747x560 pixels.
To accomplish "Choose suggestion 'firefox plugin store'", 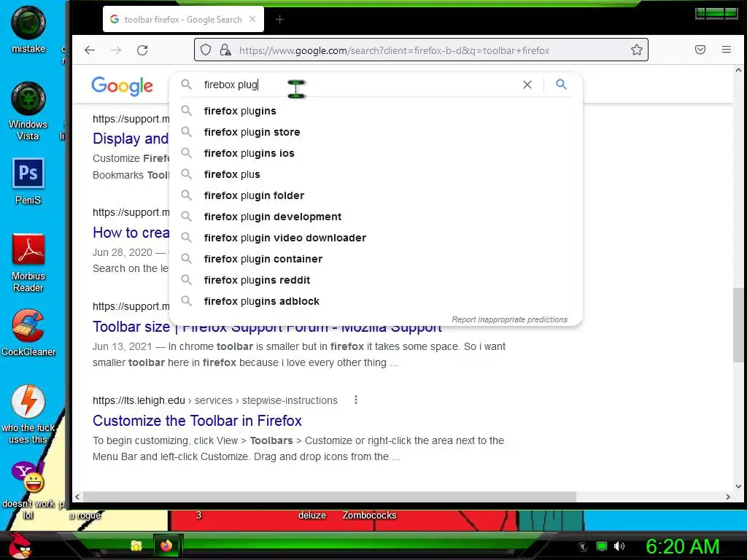I will click(376, 132).
